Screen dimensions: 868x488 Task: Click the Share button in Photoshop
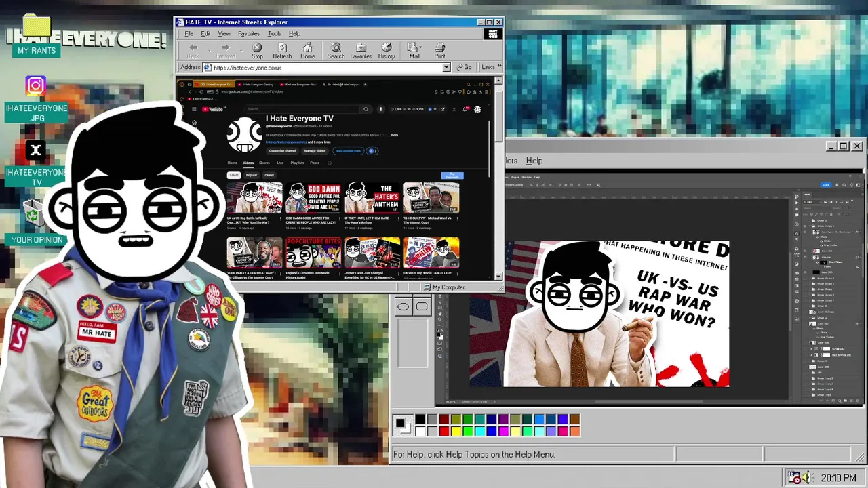[x=826, y=184]
